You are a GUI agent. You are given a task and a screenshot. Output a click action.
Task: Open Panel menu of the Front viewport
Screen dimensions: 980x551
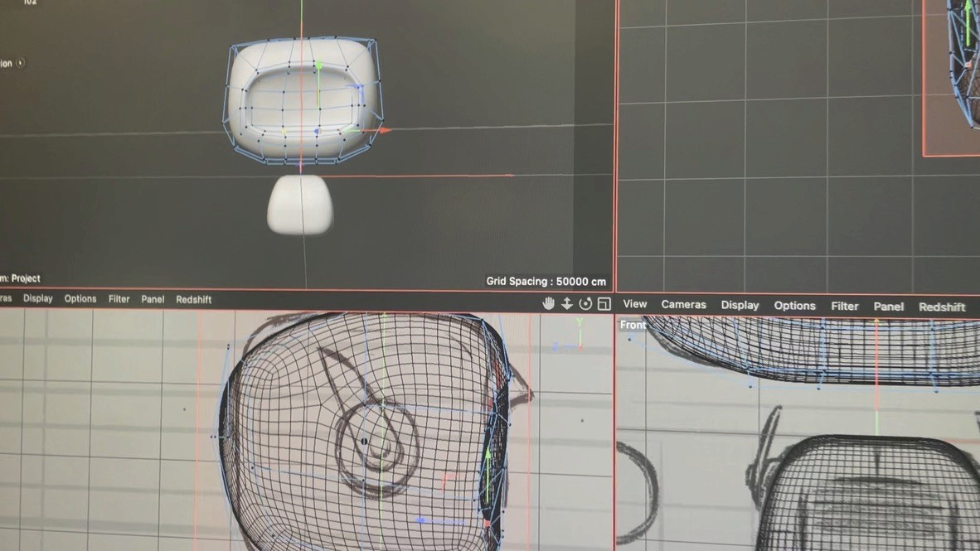[889, 307]
